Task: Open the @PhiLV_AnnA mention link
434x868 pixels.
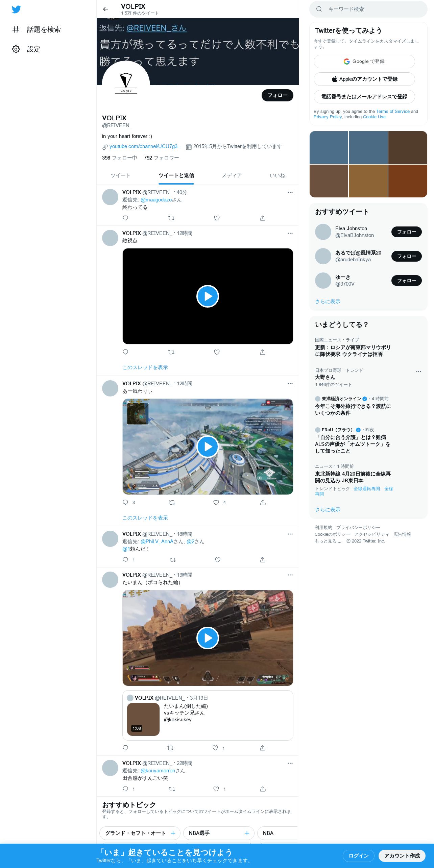Action: click(x=157, y=541)
